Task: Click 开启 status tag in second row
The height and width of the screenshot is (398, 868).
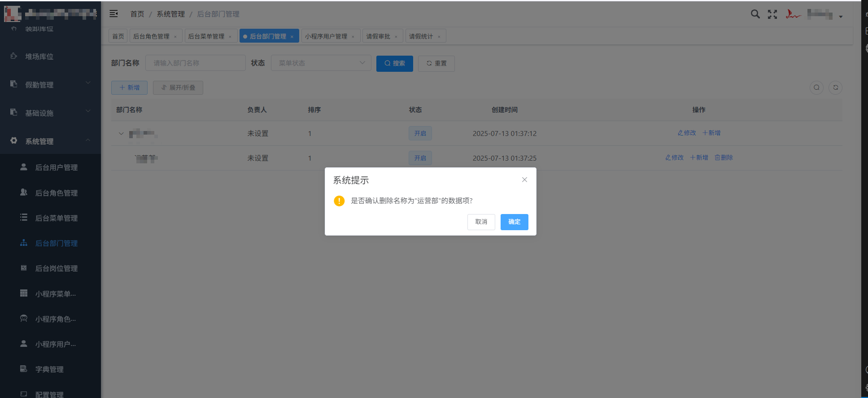Action: [x=420, y=158]
